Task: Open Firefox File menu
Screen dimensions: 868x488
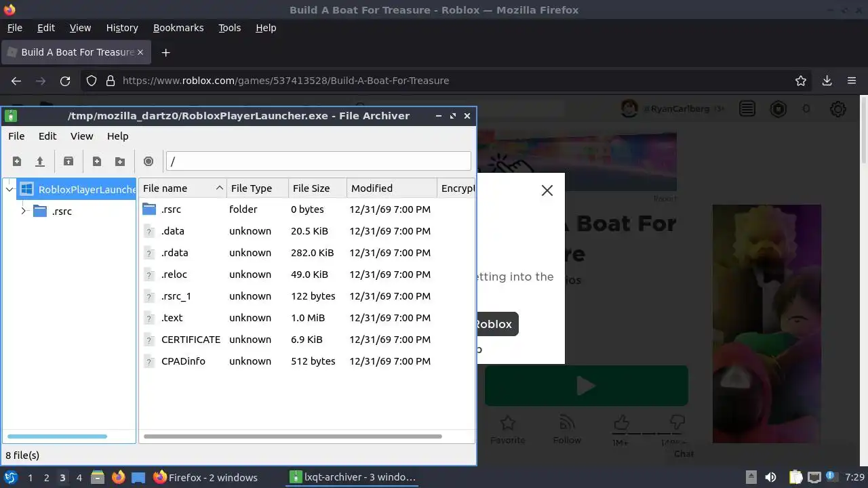Action: pyautogui.click(x=14, y=28)
